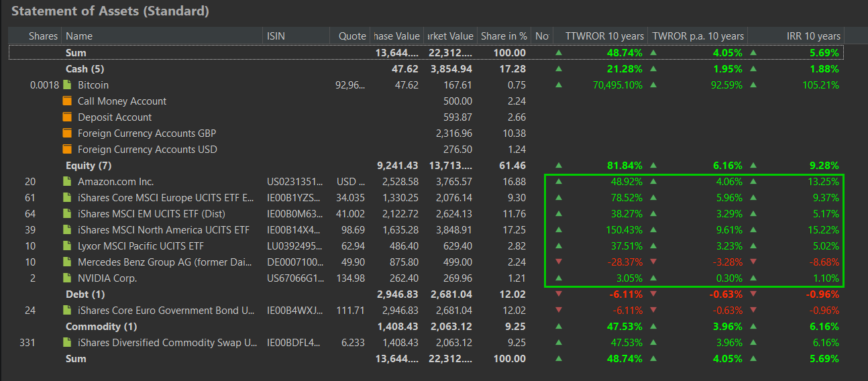Screen dimensions: 868x381
Task: Click the Call Money Account icon
Action: point(66,101)
